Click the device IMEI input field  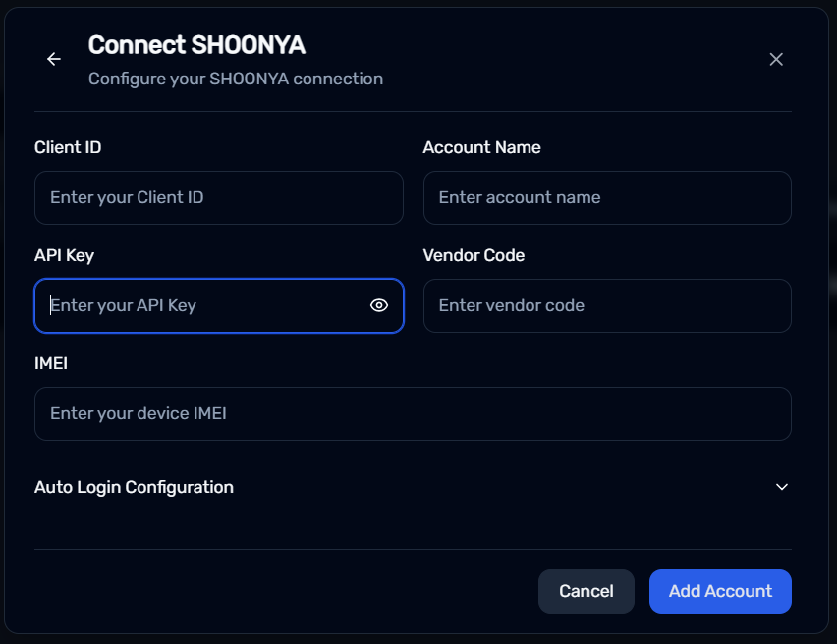coord(413,413)
